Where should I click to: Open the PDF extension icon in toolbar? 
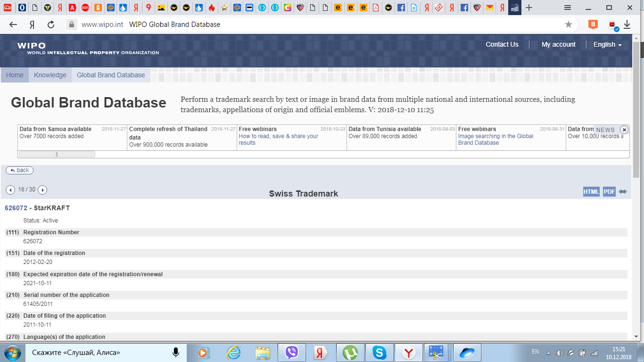613,25
